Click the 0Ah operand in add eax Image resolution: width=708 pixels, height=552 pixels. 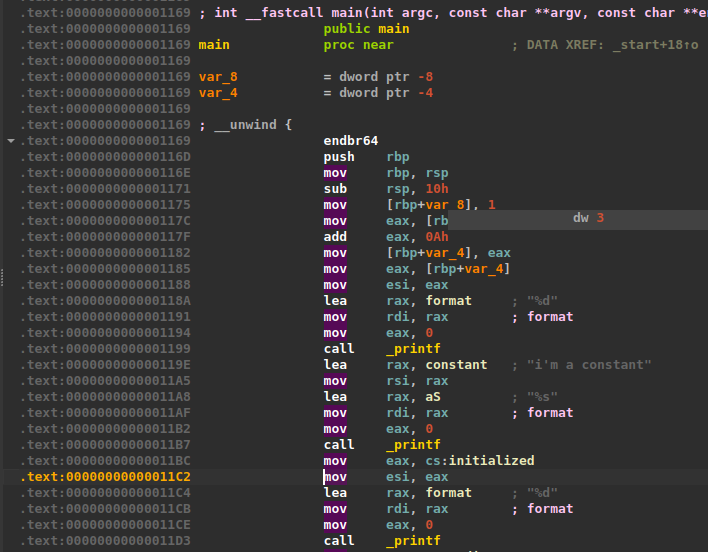pos(437,237)
